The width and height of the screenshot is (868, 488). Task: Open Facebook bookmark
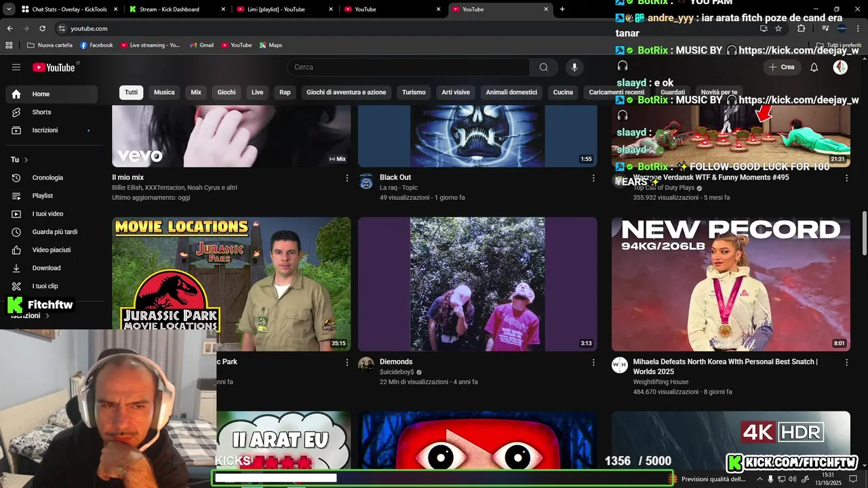(x=96, y=45)
